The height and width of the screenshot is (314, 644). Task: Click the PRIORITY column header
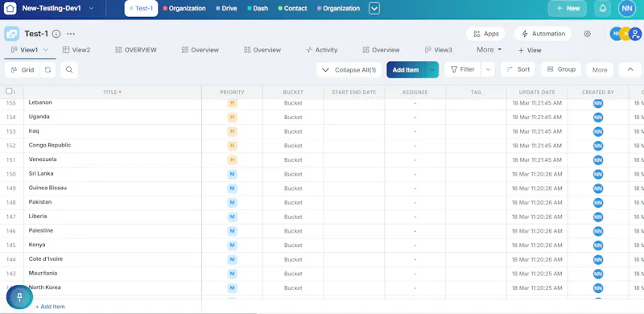[232, 92]
